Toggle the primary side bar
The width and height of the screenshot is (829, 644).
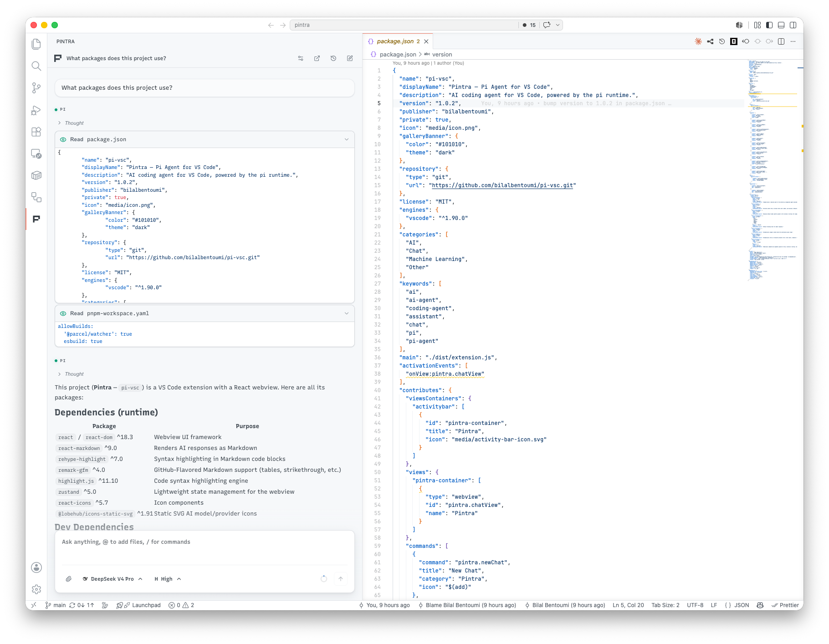(x=769, y=25)
